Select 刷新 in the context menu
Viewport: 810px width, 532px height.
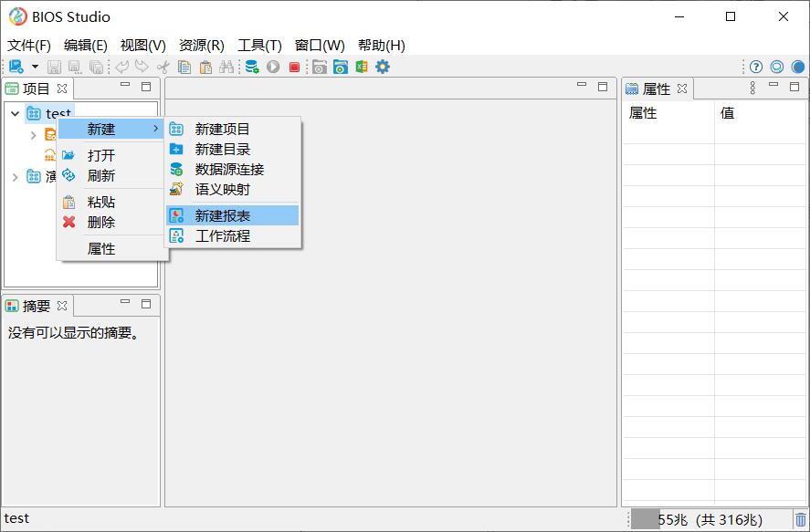click(111, 175)
